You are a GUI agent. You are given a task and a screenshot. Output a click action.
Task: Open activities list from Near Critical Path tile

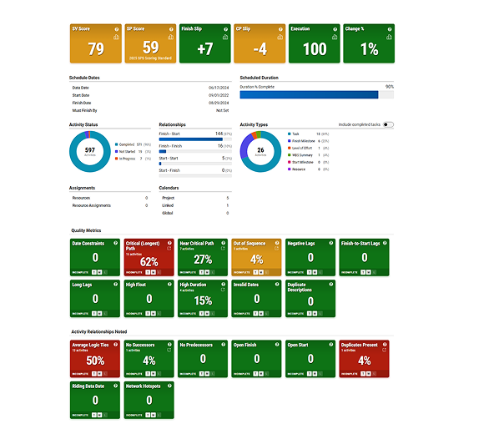click(x=223, y=249)
